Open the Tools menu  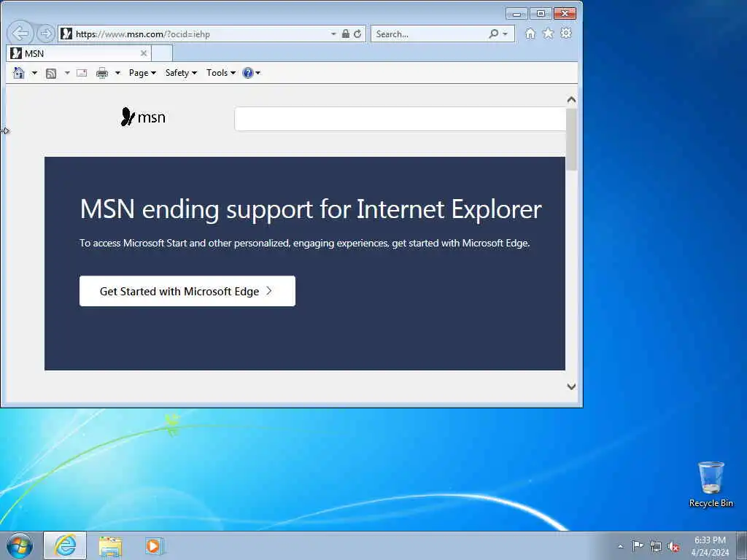pos(221,73)
